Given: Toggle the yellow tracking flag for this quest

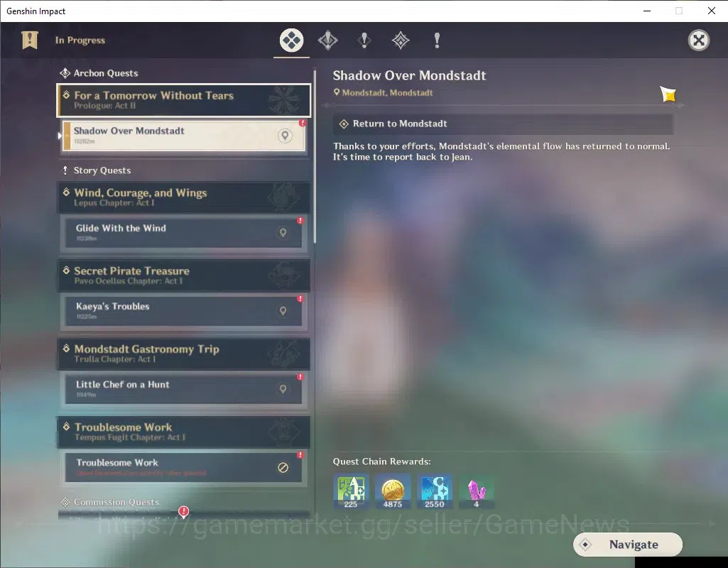Looking at the screenshot, I should [x=668, y=94].
